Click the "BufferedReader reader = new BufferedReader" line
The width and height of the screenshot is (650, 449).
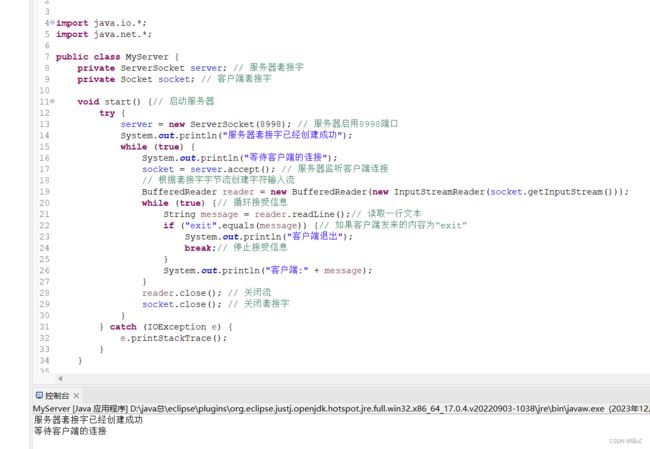(385, 192)
